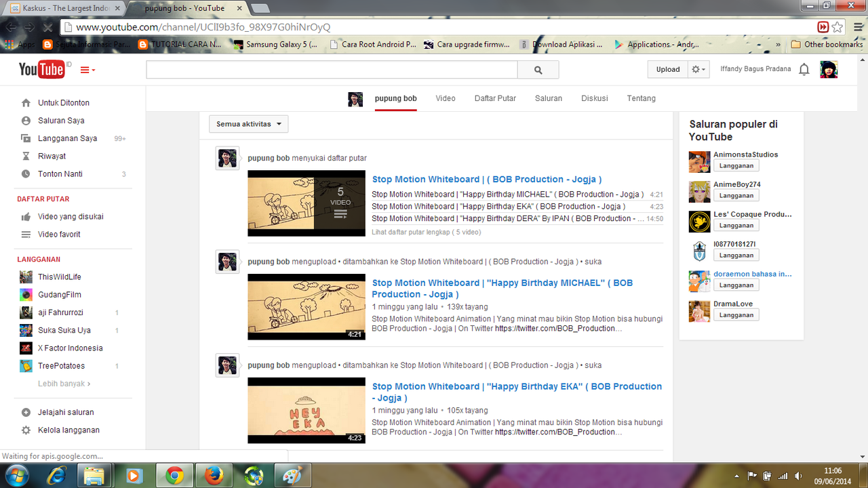Open the 5-video playlist thumbnail
Viewport: 868px width, 488px height.
[x=307, y=203]
